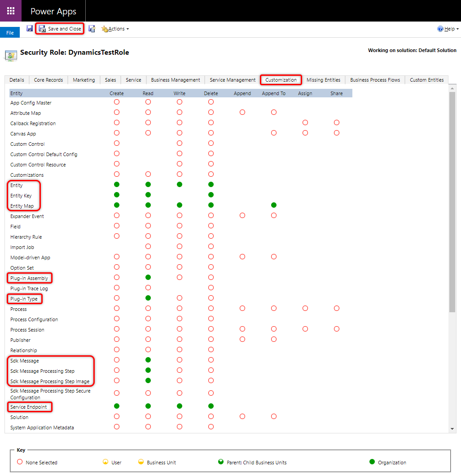Click the scrollbar up arrow
Image resolution: width=461 pixels, height=476 pixels.
(452, 88)
